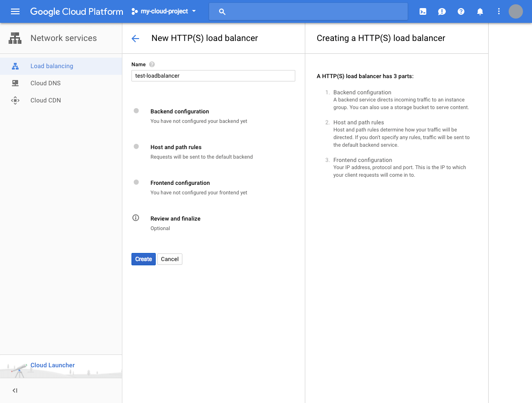Click the Google Cloud Platform logo

[x=77, y=11]
